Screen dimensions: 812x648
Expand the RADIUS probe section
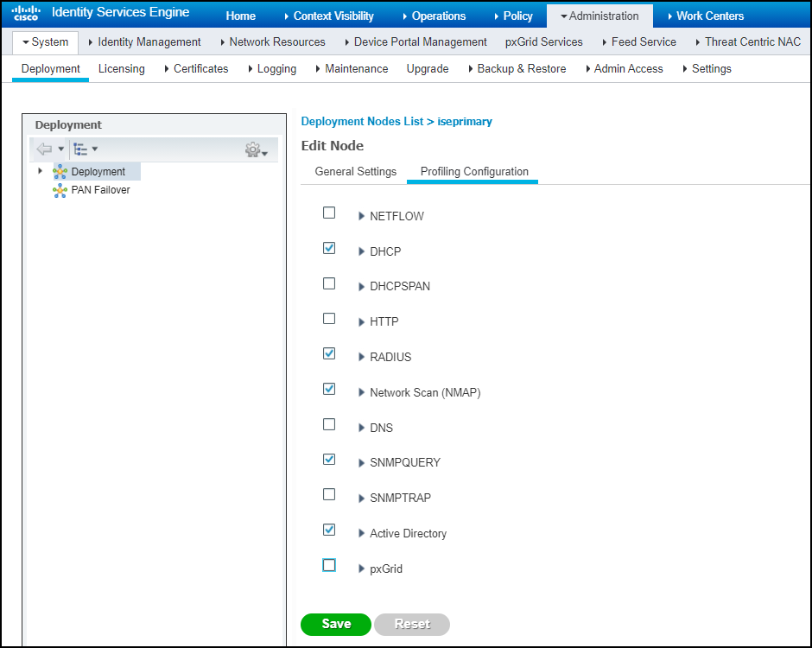click(x=362, y=357)
